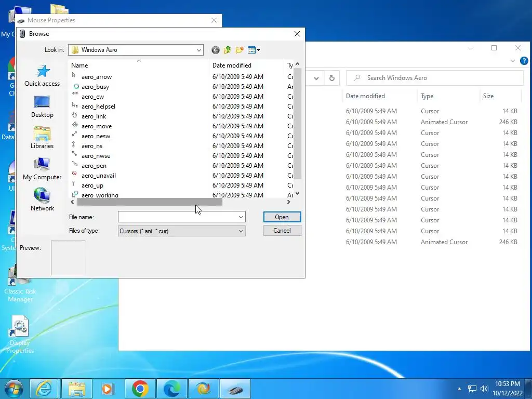Click the Up One Level folder icon
The width and height of the screenshot is (532, 399).
click(228, 50)
